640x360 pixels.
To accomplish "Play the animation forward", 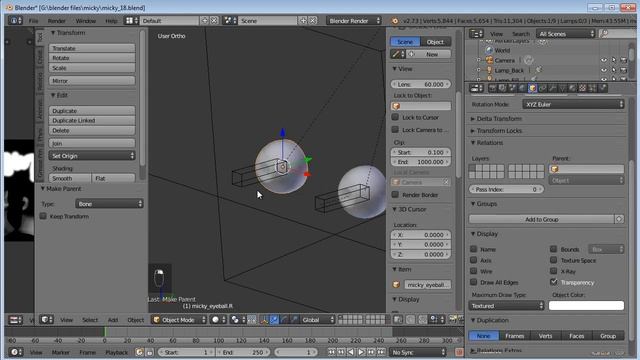I will (361, 352).
